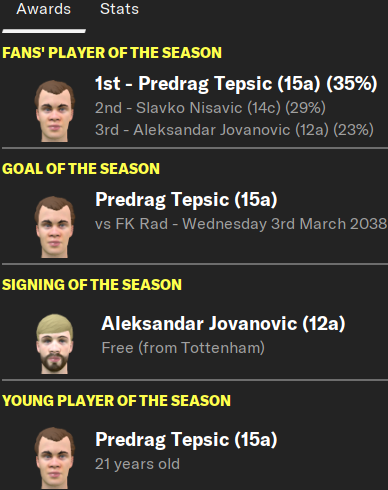Click Signing of the Season heading

coord(92,285)
